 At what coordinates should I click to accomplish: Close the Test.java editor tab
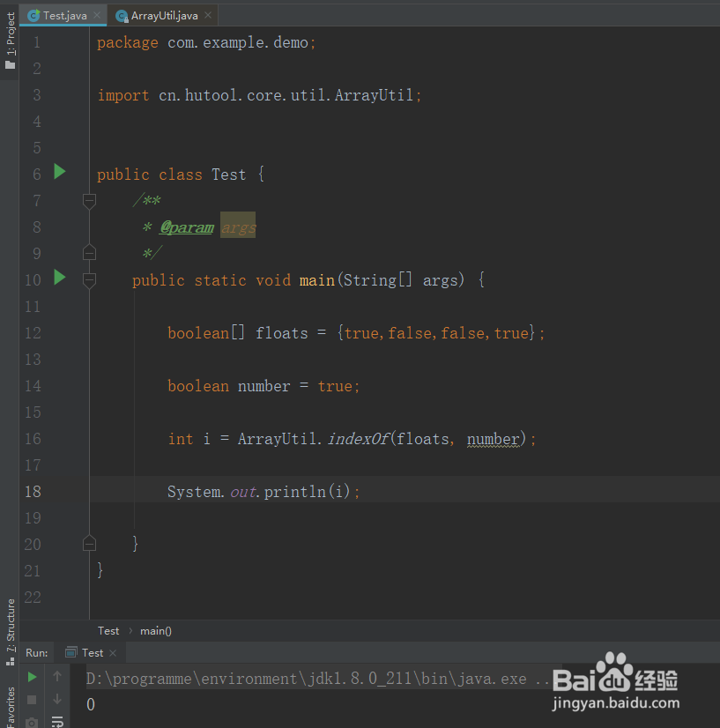click(x=97, y=15)
